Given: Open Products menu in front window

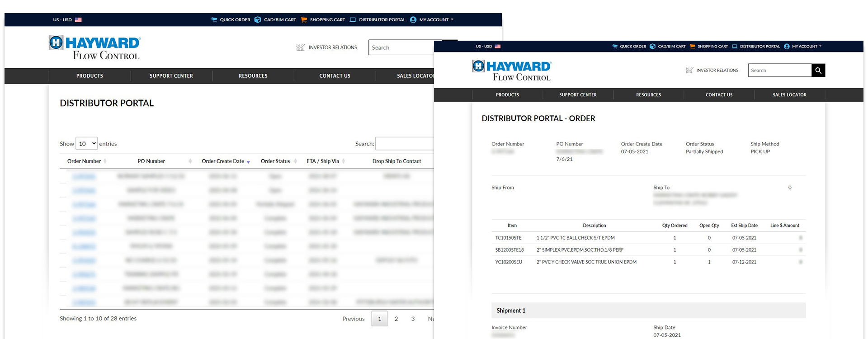Looking at the screenshot, I should pyautogui.click(x=507, y=95).
